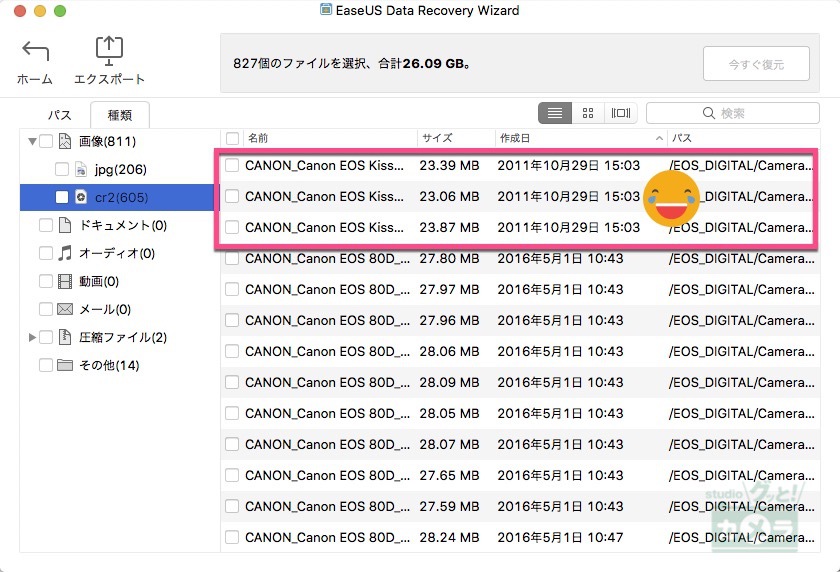Image resolution: width=840 pixels, height=572 pixels.
Task: Check the 23.39 MB file row checkbox
Action: [x=232, y=165]
